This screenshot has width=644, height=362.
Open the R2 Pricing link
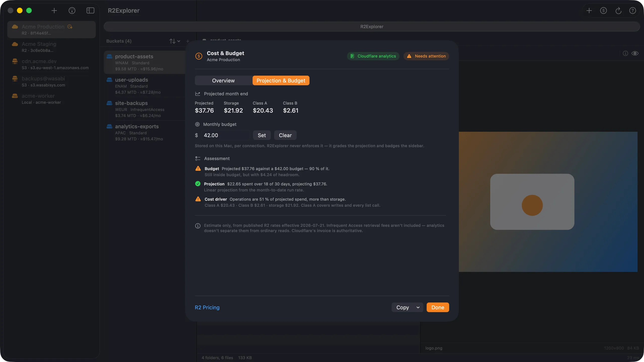click(x=207, y=307)
